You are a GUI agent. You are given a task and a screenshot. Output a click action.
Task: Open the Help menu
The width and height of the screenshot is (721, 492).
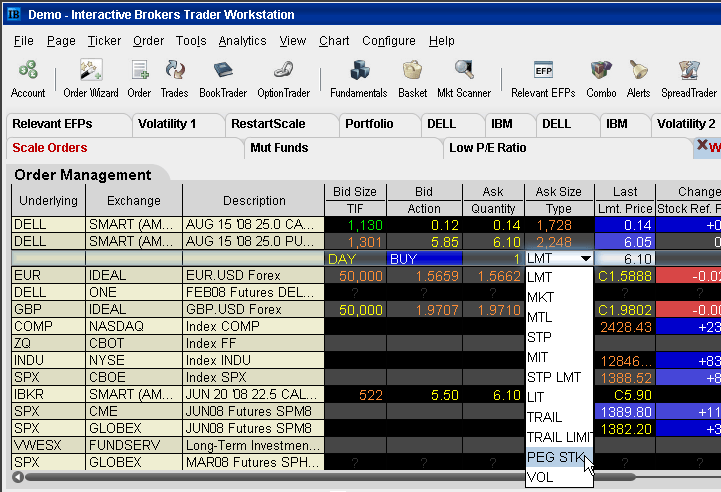442,41
